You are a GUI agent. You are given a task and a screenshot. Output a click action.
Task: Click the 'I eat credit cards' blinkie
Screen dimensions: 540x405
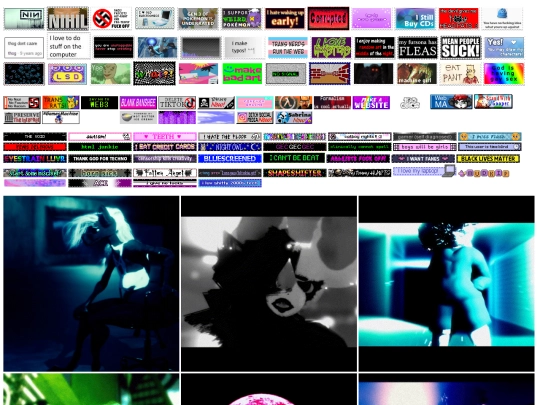click(165, 147)
